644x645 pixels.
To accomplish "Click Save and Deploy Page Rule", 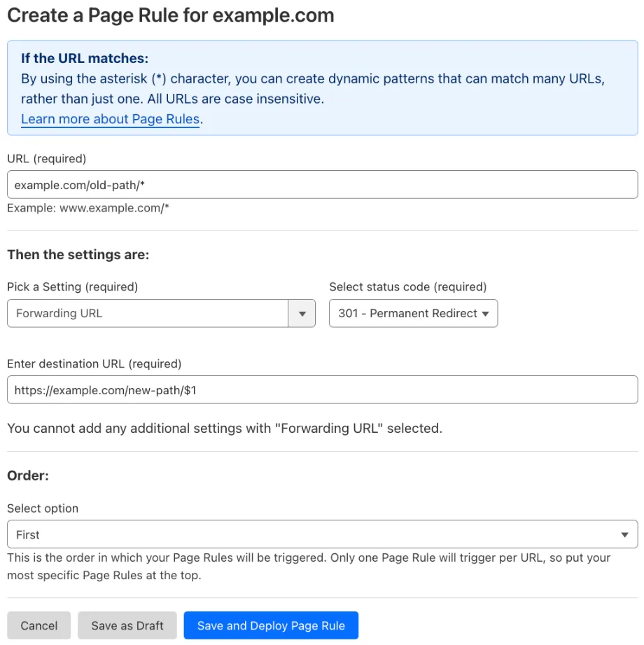I will (x=271, y=625).
